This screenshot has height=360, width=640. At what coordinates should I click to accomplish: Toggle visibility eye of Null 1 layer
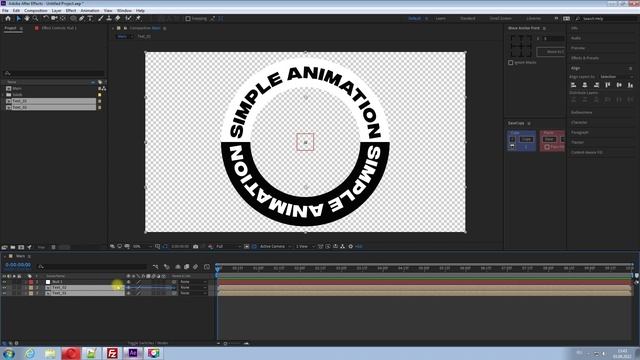point(4,282)
